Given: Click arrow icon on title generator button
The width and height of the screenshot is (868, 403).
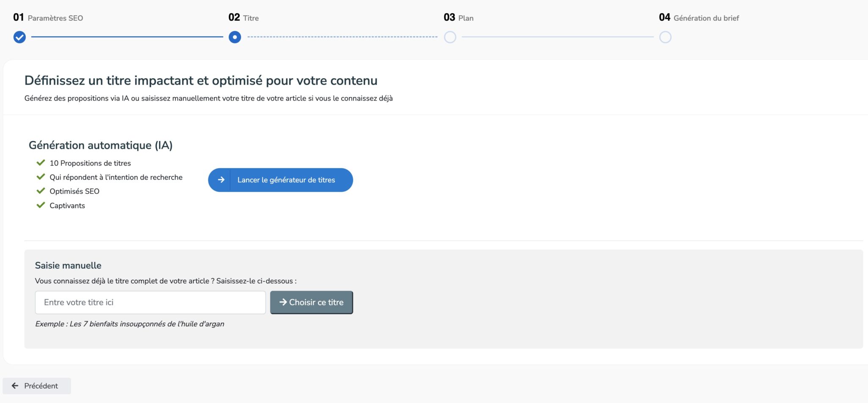Looking at the screenshot, I should [x=221, y=180].
